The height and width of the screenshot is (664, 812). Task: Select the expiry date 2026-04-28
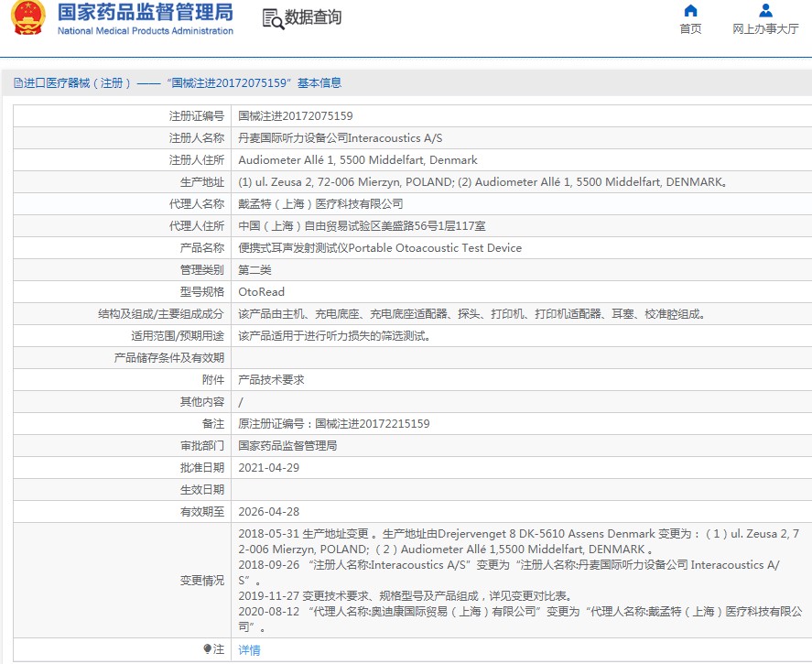coord(269,512)
